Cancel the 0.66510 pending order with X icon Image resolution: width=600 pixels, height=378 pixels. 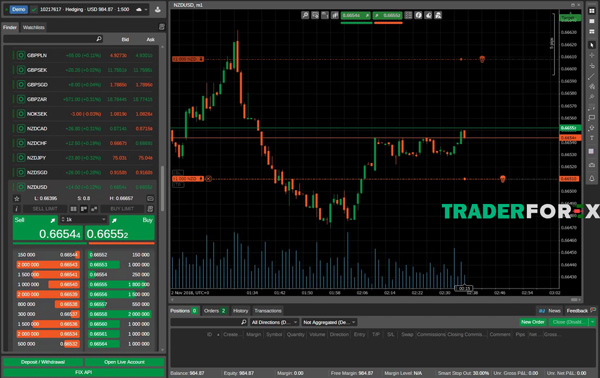pyautogui.click(x=208, y=179)
